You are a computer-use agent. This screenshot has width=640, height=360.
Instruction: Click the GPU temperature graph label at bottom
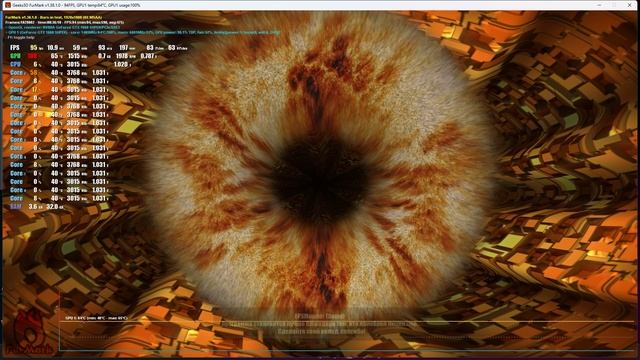pos(96,318)
